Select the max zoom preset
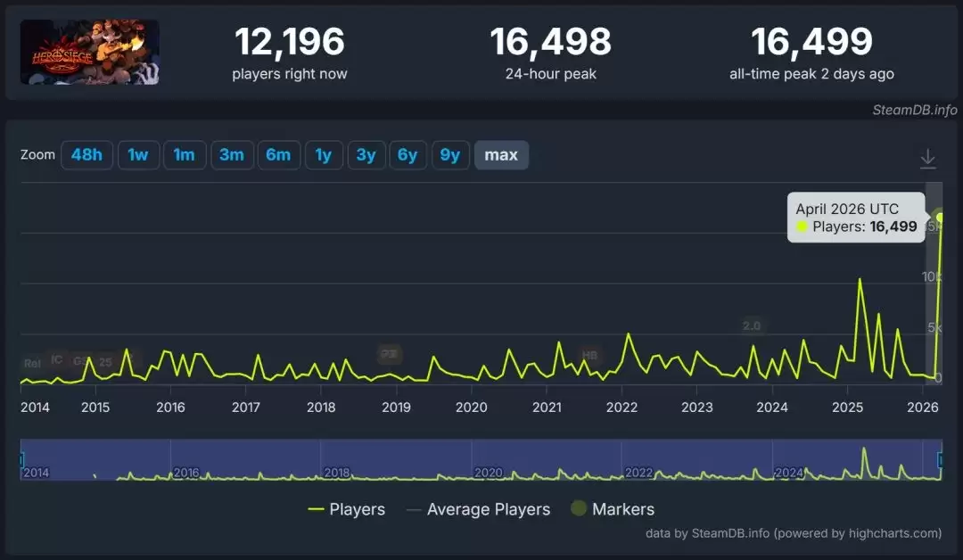963x560 pixels. tap(501, 154)
